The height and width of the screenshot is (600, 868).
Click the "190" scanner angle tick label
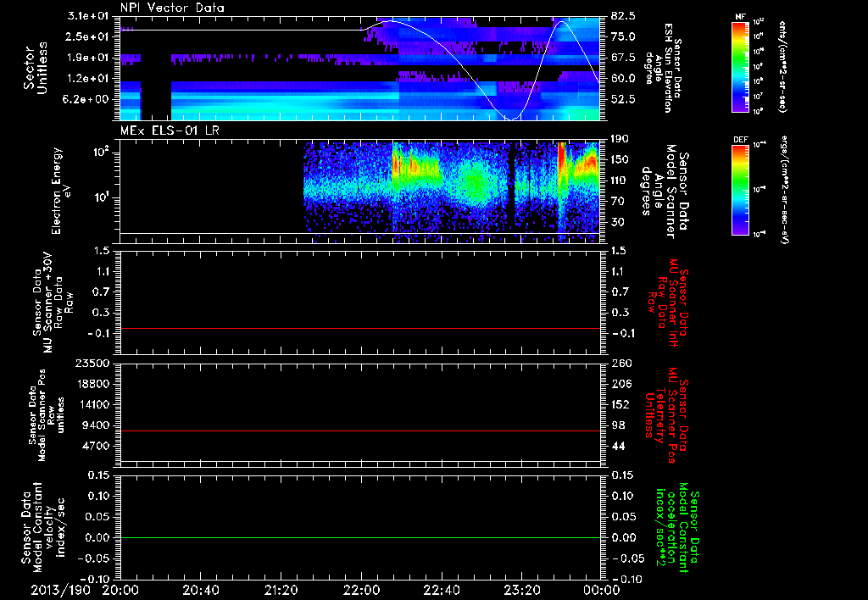click(620, 139)
